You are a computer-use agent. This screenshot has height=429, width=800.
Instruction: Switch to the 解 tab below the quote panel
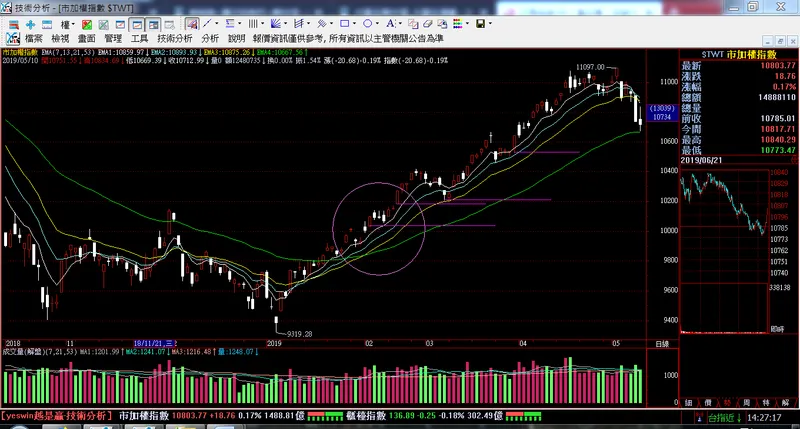785,403
